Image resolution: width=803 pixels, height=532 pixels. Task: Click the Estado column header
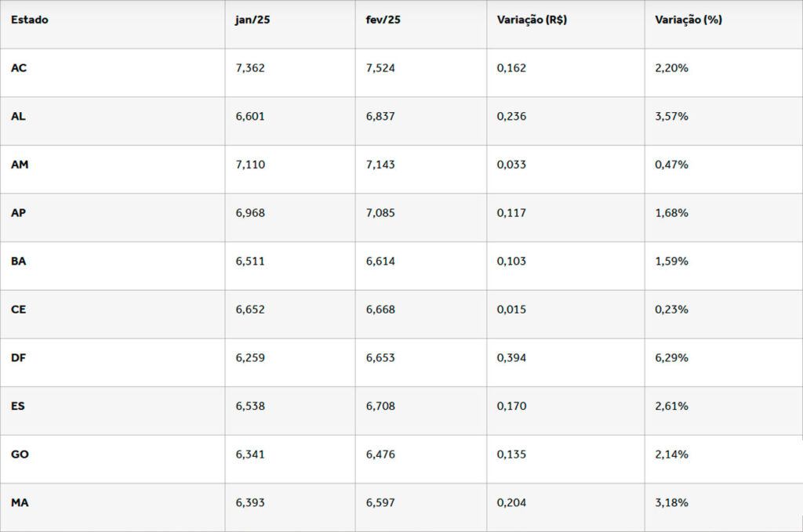click(x=30, y=20)
